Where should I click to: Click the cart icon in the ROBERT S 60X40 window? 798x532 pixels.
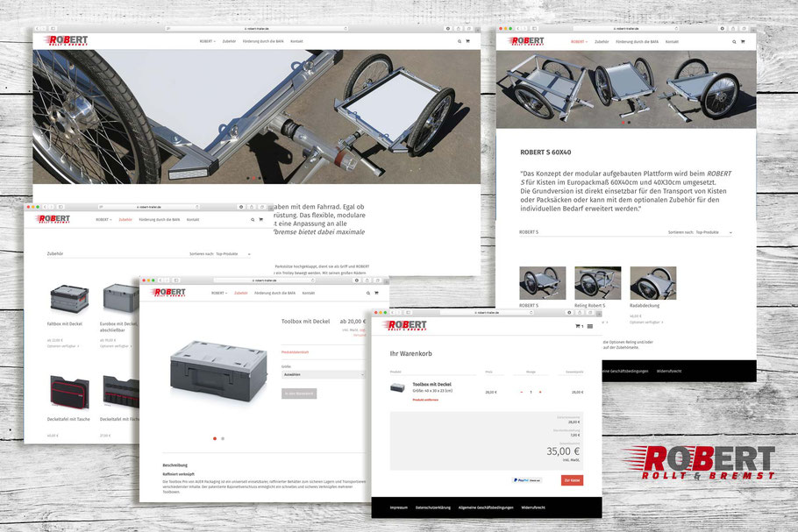(743, 42)
